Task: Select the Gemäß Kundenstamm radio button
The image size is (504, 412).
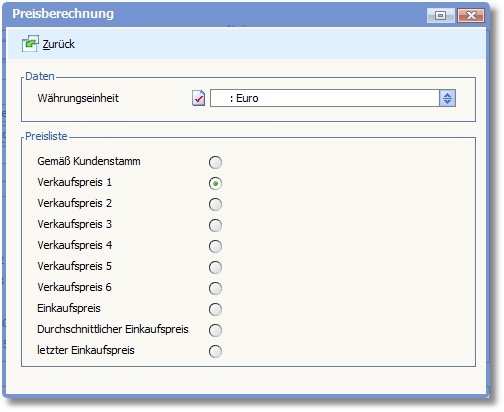Action: click(215, 162)
